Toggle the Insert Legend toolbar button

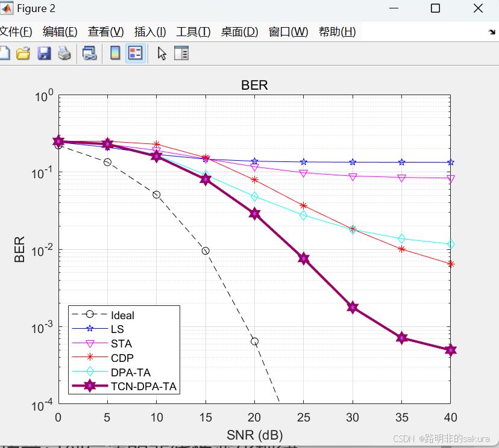135,53
